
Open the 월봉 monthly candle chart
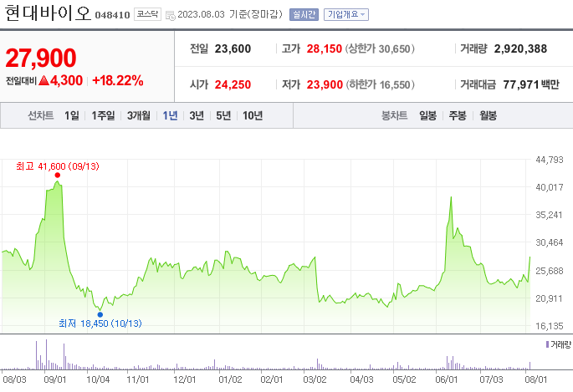tap(489, 115)
